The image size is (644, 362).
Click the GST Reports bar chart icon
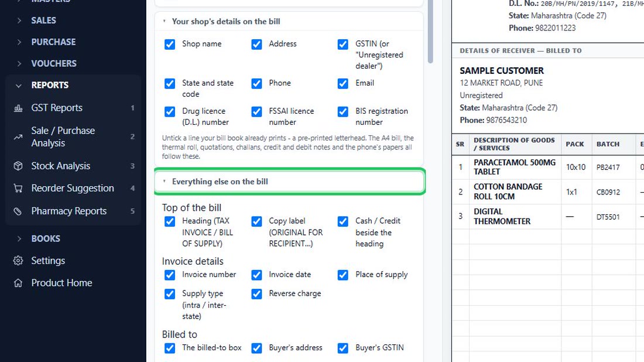click(x=18, y=108)
